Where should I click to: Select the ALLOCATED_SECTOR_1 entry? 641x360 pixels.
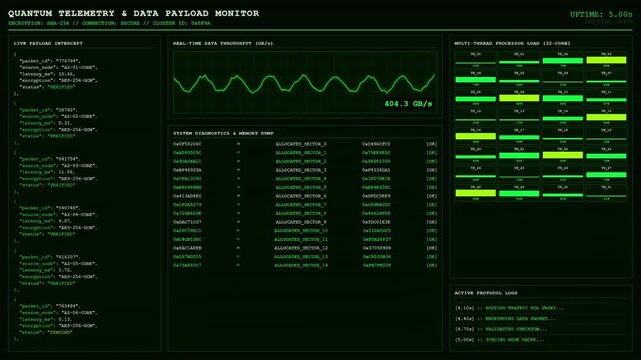pyautogui.click(x=301, y=153)
